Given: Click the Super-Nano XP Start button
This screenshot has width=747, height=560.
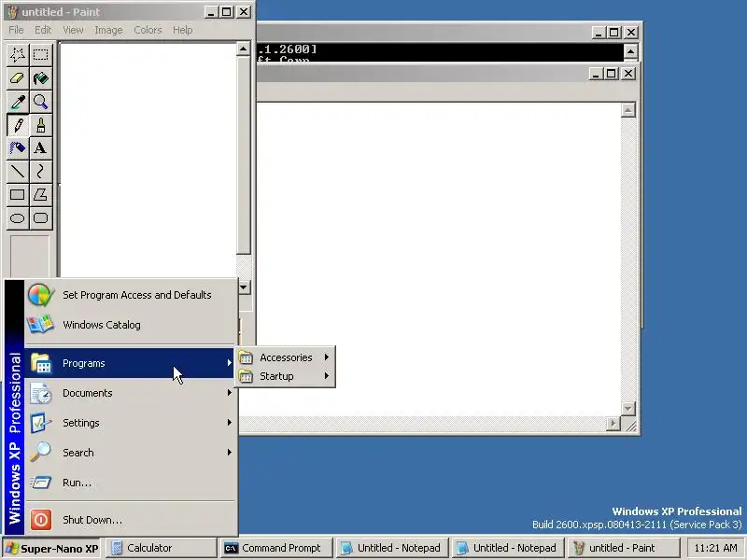Looking at the screenshot, I should coord(51,548).
